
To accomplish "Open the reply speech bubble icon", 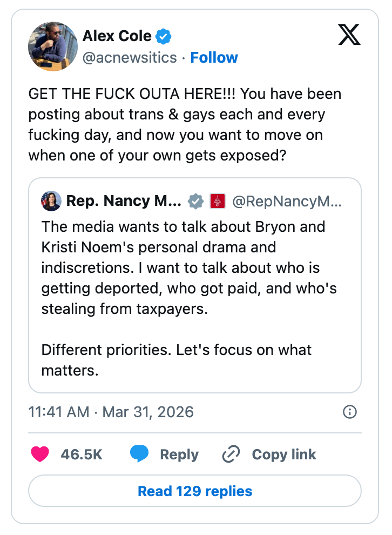I will pyautogui.click(x=139, y=454).
